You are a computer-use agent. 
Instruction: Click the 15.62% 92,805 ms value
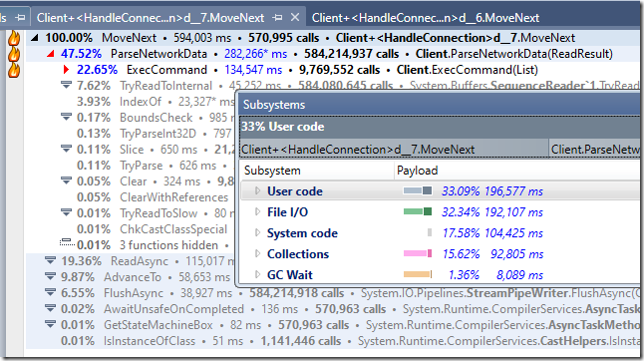tap(492, 254)
